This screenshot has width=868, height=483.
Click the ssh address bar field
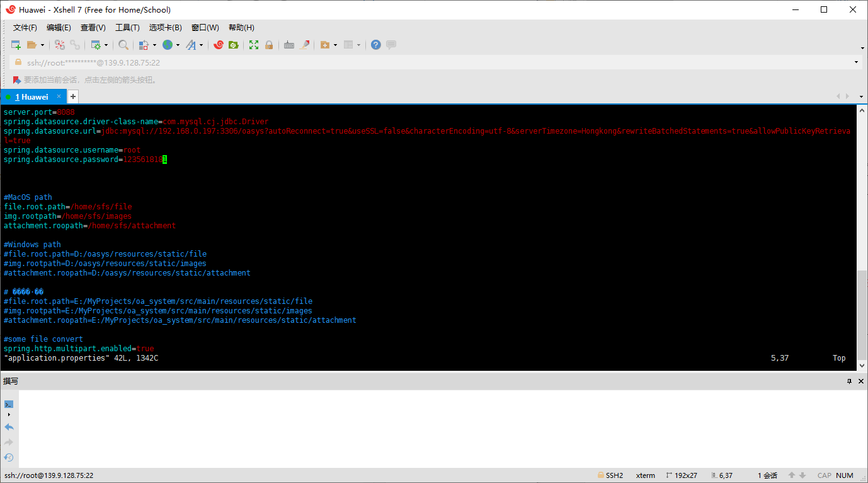pyautogui.click(x=435, y=62)
